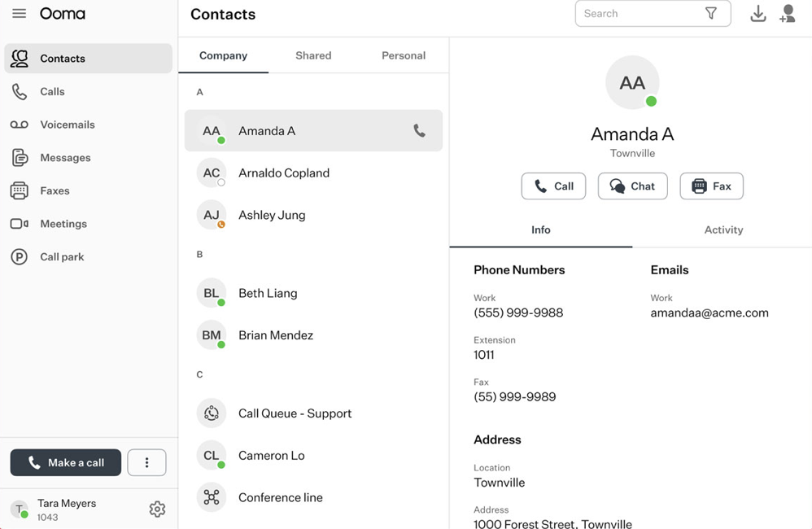Go to Faxes in the sidebar

point(55,190)
